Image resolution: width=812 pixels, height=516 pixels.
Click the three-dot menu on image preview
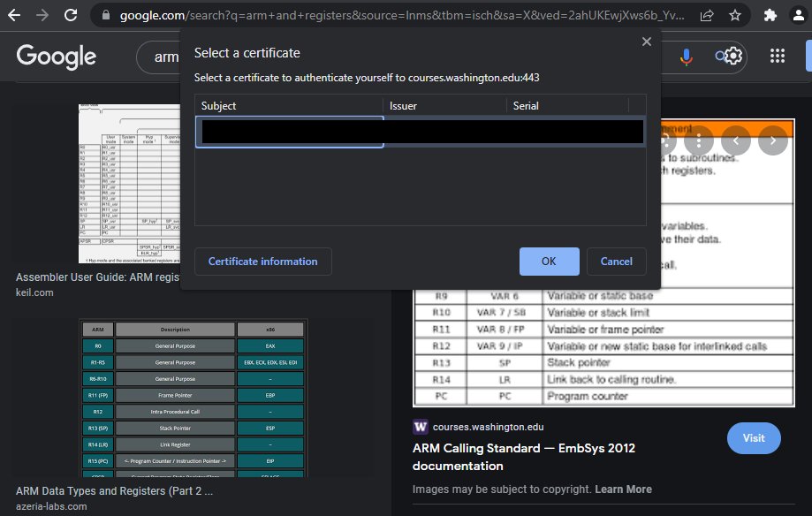click(699, 140)
